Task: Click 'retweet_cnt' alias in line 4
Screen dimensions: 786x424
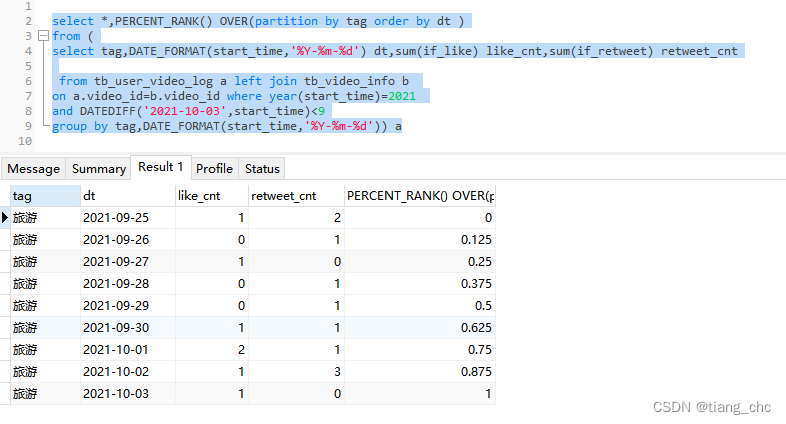Action: 699,51
